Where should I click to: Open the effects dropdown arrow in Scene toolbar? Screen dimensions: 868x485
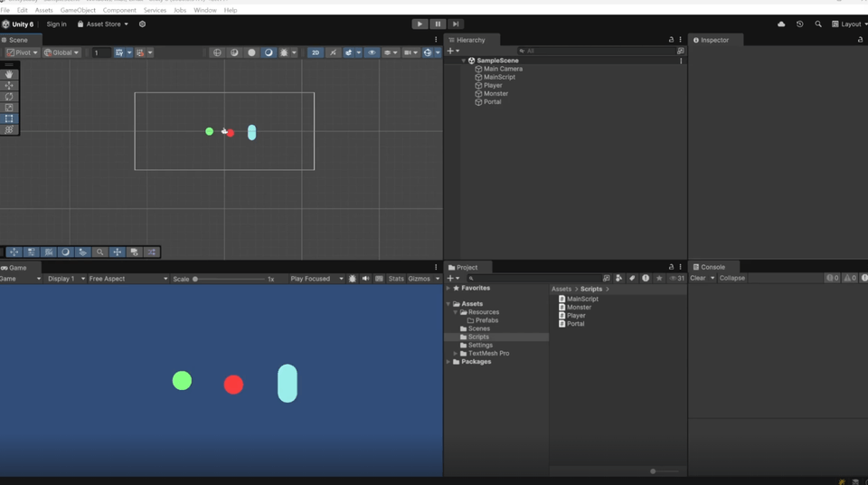point(359,52)
